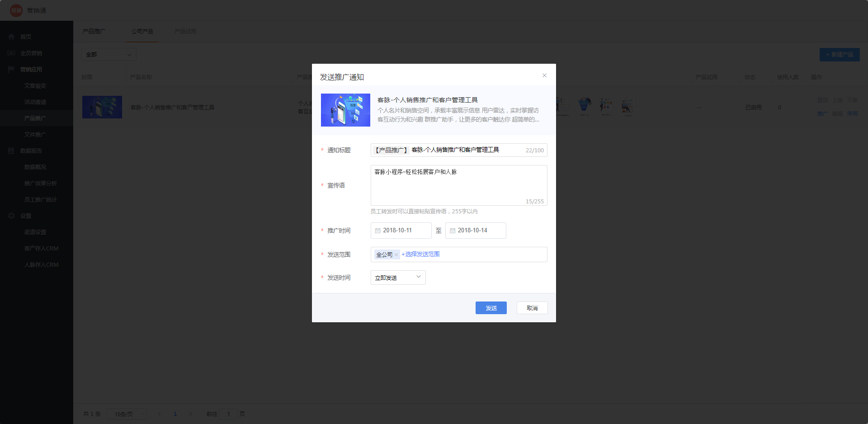
Task: Click the product thumbnail in the dialog
Action: (345, 110)
